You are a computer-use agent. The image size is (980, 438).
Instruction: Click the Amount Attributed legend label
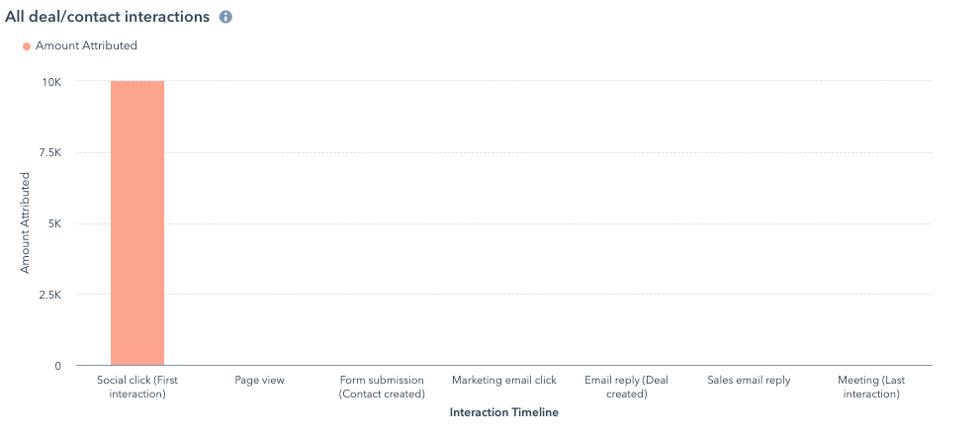[x=86, y=45]
